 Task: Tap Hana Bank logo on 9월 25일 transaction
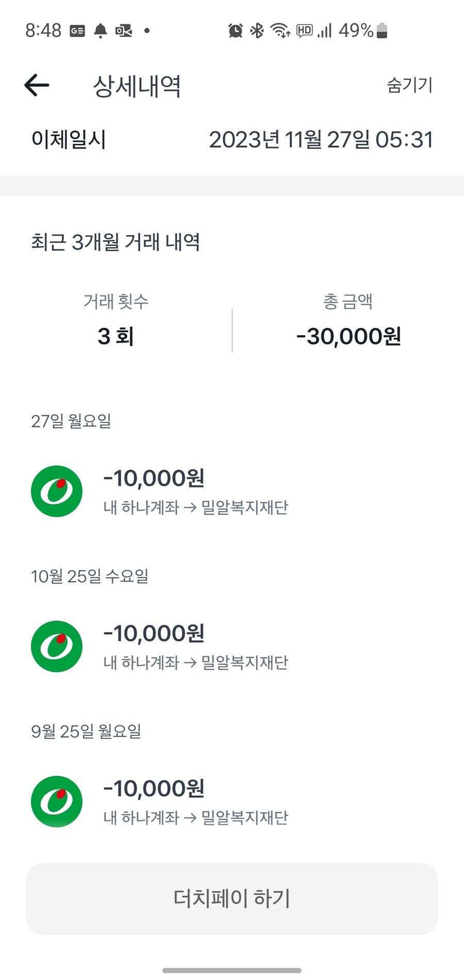click(x=57, y=802)
